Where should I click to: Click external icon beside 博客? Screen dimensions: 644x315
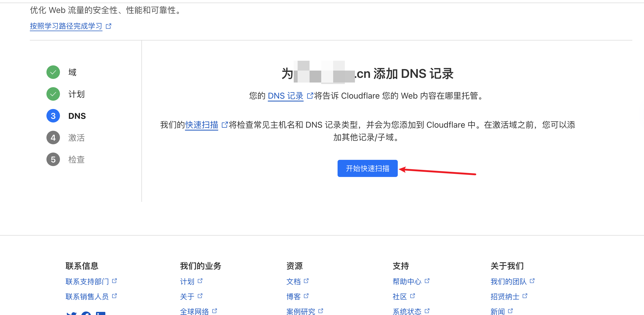[306, 296]
